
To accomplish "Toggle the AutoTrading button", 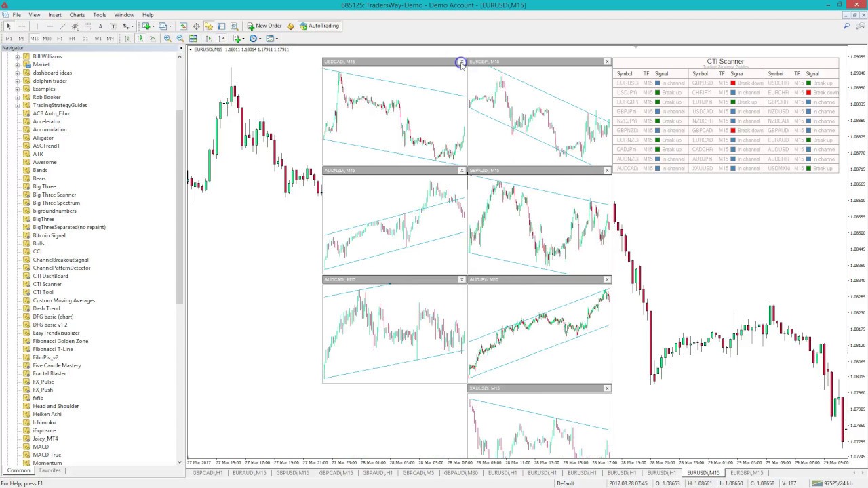I will (319, 26).
